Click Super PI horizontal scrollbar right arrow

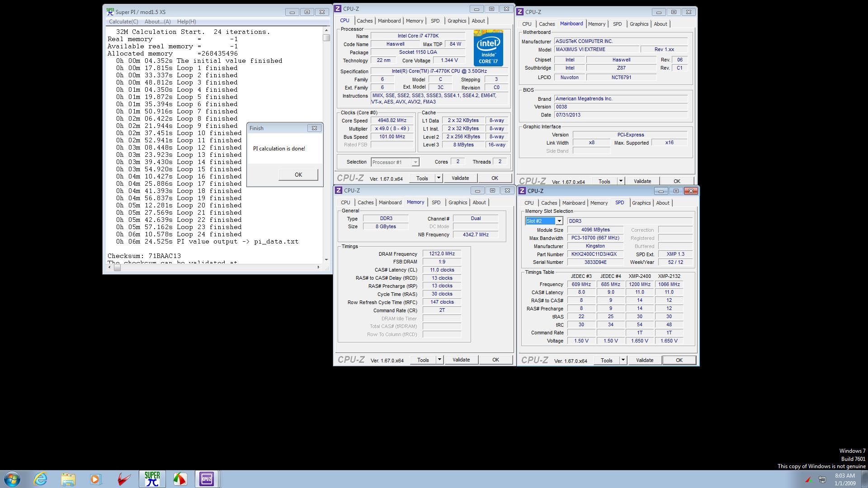point(319,267)
